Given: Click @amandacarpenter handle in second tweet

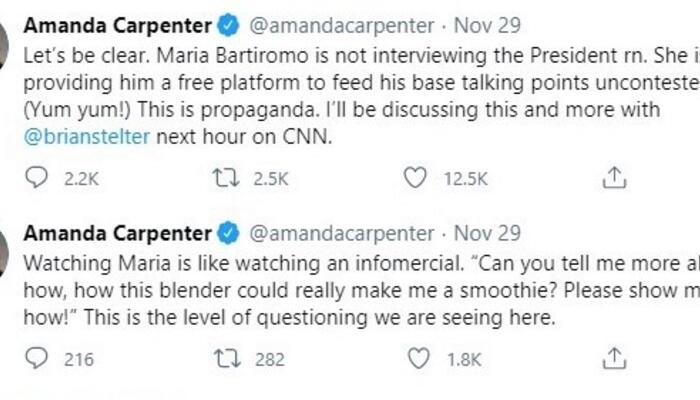Looking at the screenshot, I should 340,234.
